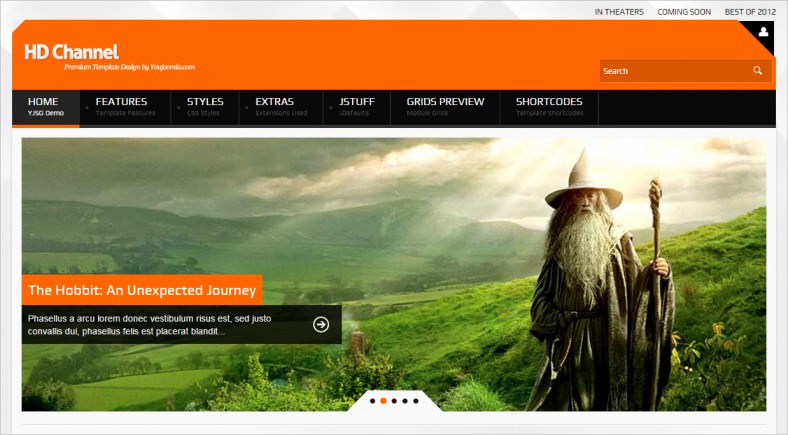This screenshot has height=435, width=788.
Task: Jump to the fourth slideshow dot
Action: (405, 401)
